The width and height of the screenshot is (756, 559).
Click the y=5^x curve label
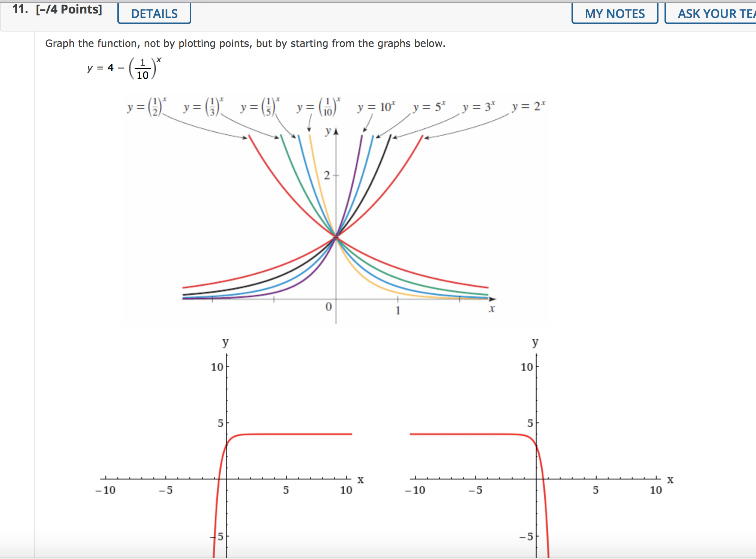coord(429,107)
